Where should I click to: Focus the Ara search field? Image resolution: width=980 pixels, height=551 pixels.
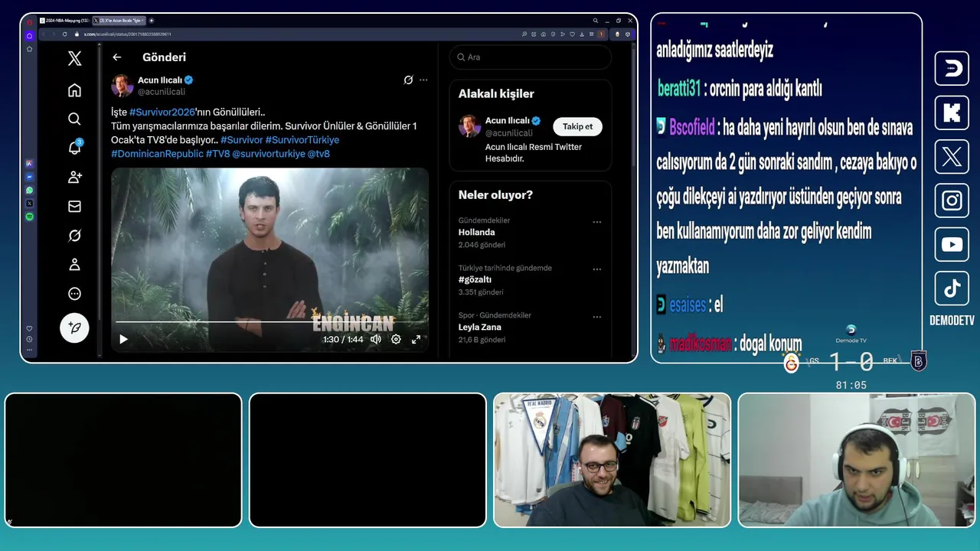pos(531,57)
